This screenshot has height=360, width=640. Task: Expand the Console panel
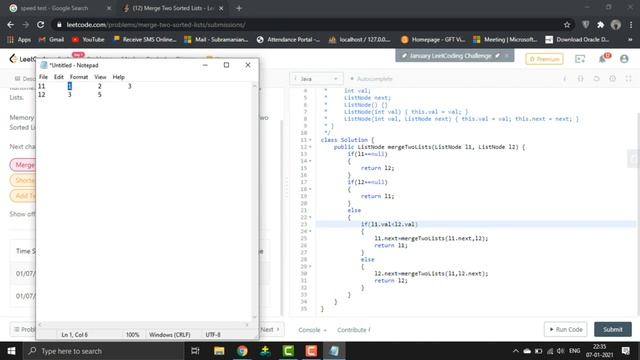[x=312, y=330]
